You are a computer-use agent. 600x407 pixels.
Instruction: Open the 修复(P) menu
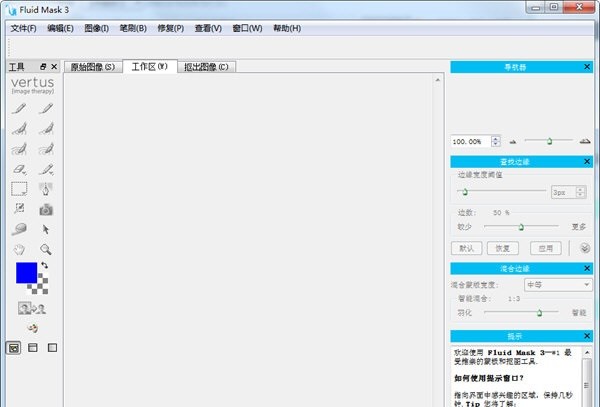(171, 28)
